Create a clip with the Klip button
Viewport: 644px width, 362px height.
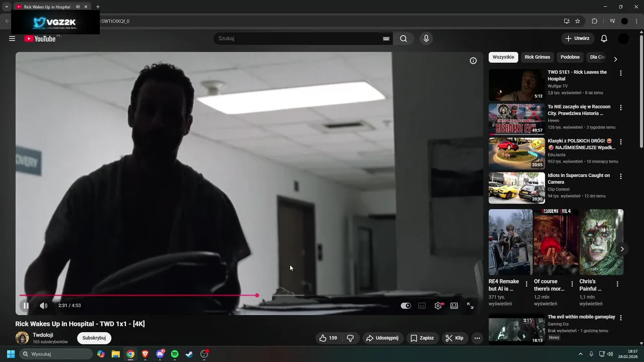454,338
